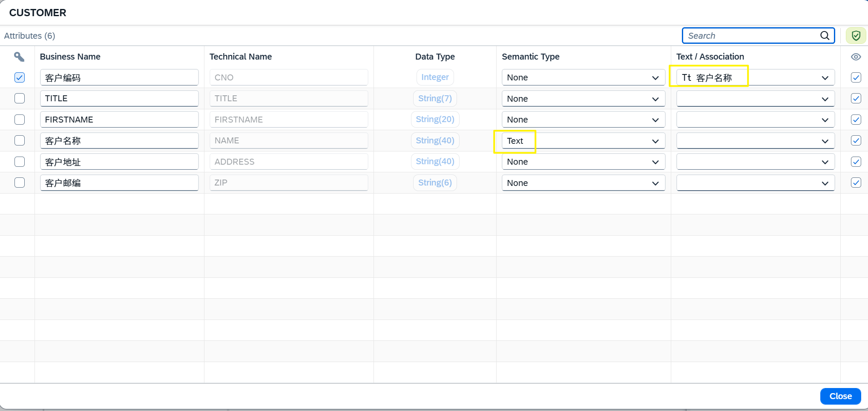
Task: Toggle visibility checkbox for TITLE row
Action: [856, 98]
